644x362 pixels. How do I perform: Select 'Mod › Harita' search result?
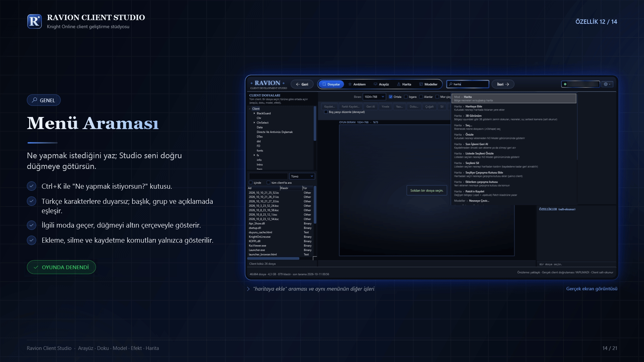pos(514,98)
